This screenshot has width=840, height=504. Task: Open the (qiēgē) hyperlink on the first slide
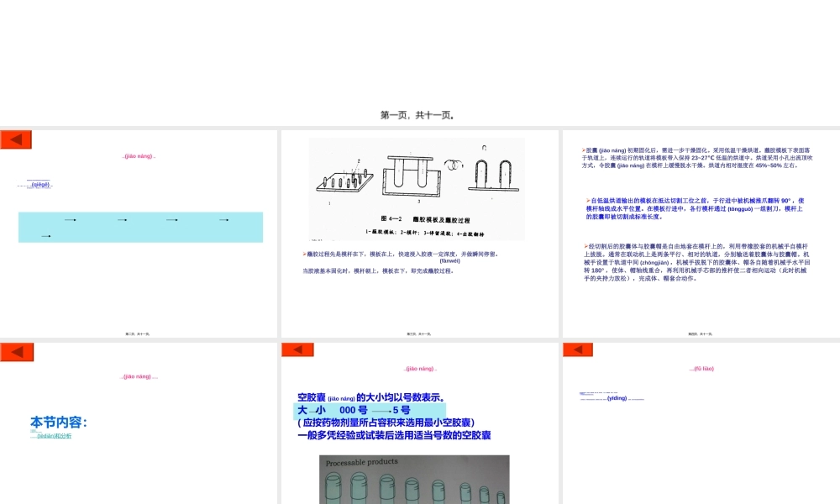click(x=42, y=185)
